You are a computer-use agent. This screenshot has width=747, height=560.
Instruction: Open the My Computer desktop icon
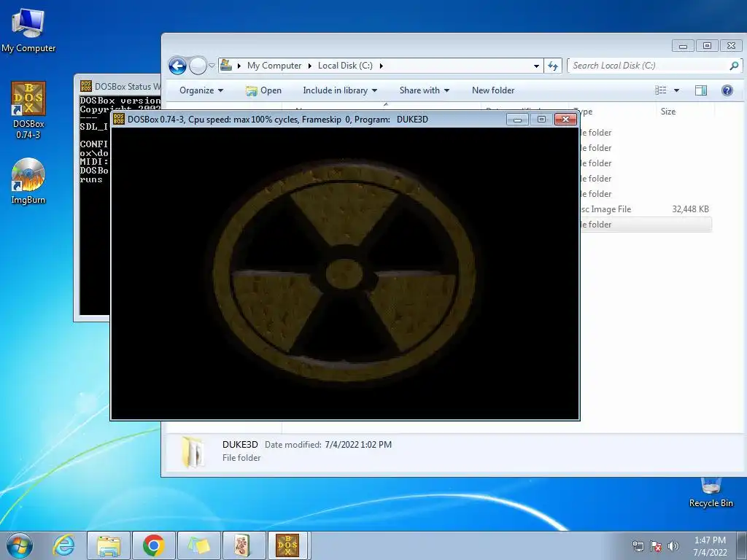pos(28,30)
